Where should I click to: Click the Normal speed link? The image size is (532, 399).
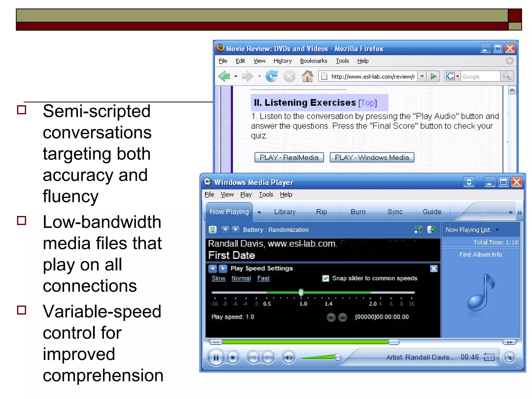pyautogui.click(x=241, y=278)
